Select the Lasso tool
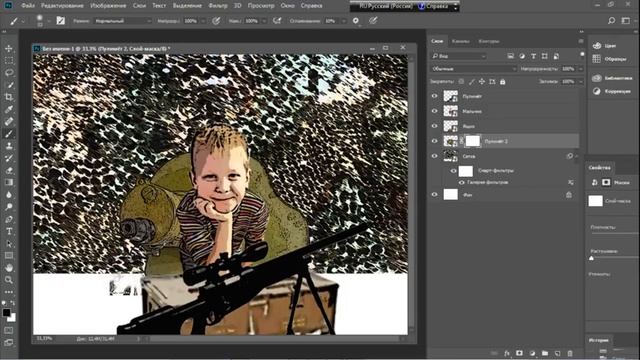Image resolution: width=640 pixels, height=360 pixels. click(x=9, y=73)
